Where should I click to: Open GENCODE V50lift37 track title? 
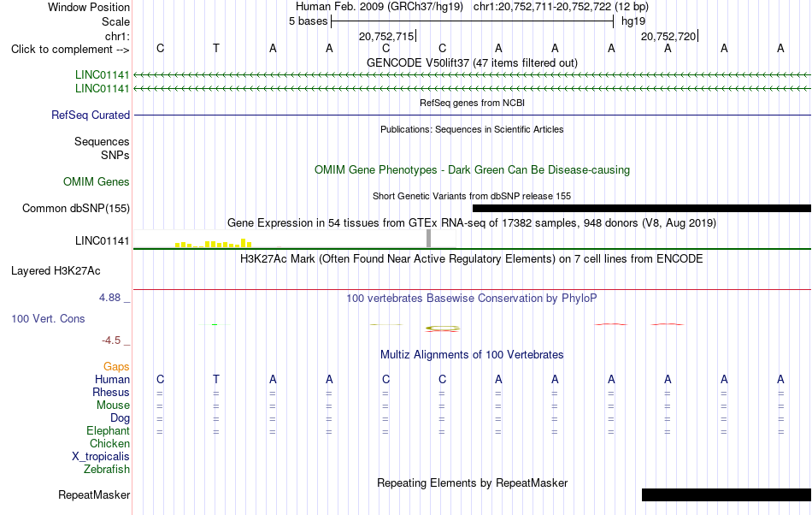click(x=472, y=62)
